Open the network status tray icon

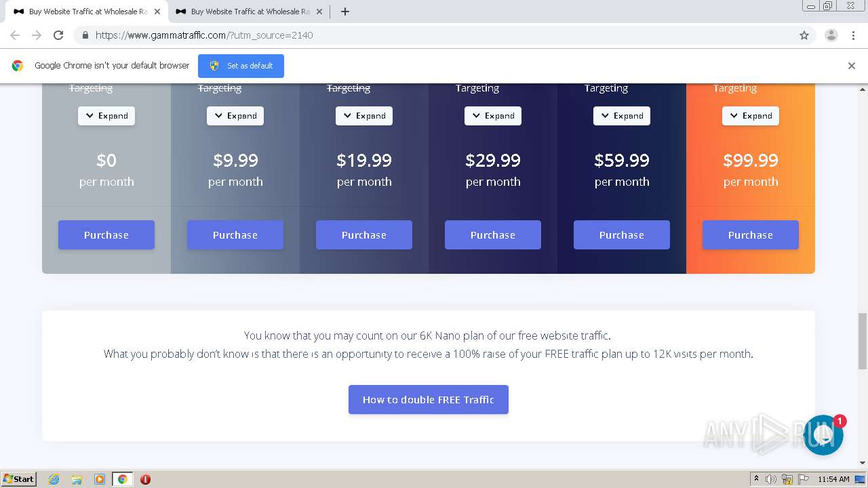(787, 479)
